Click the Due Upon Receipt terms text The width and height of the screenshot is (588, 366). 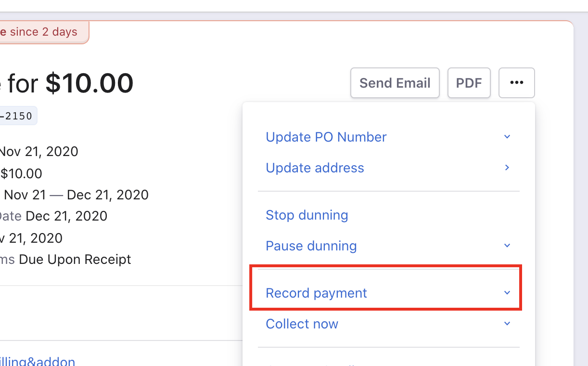75,260
